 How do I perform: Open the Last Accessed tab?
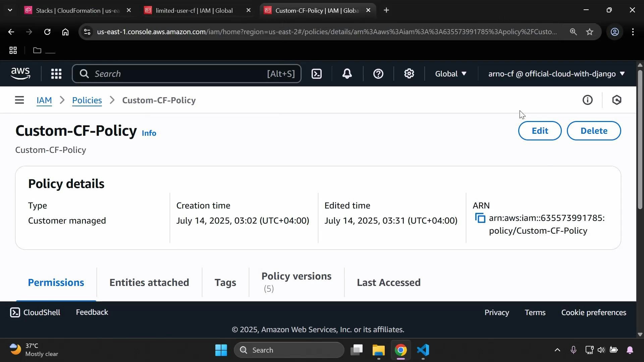[389, 283]
